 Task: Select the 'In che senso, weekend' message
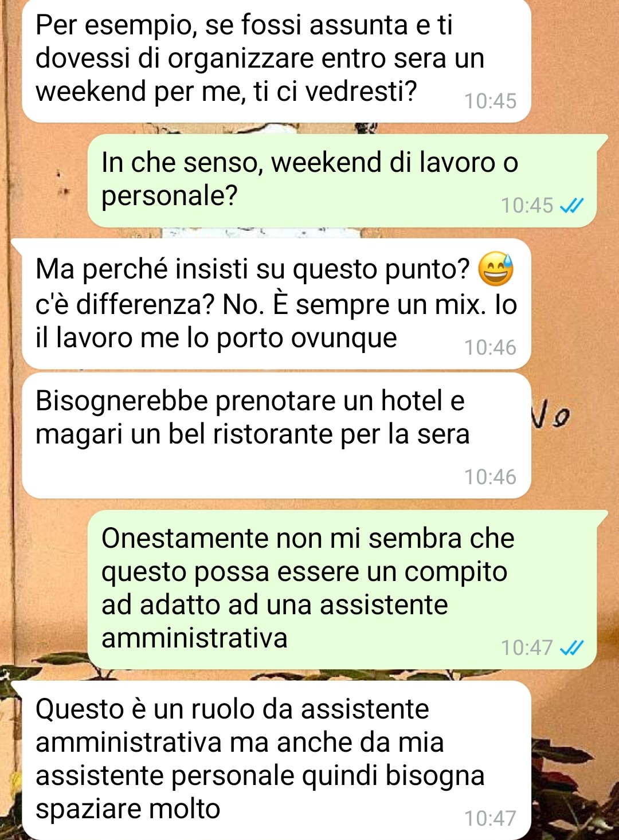pyautogui.click(x=342, y=180)
